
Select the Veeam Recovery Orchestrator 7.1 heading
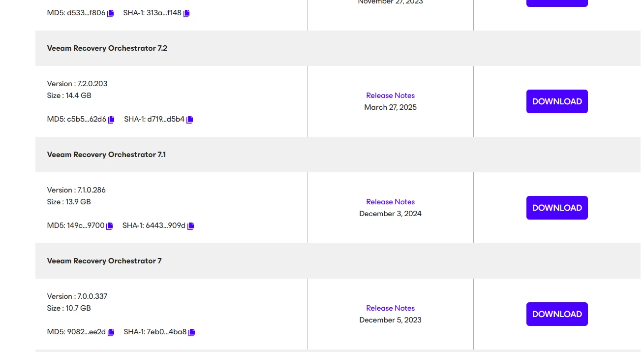[x=106, y=155]
